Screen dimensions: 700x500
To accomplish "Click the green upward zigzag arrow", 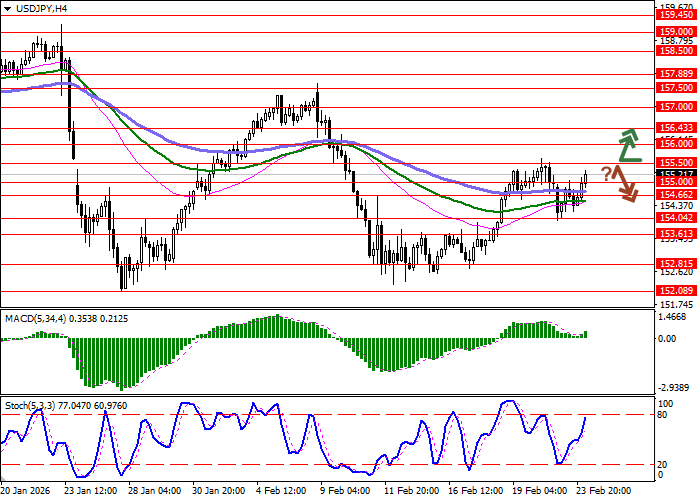I will click(x=627, y=145).
